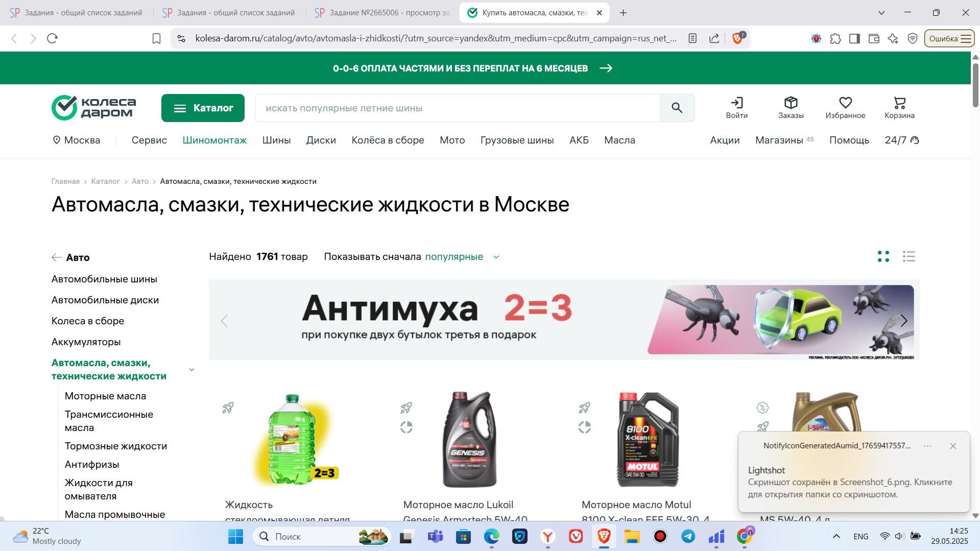Open a new browser tab
This screenshot has height=551, width=980.
tap(623, 13)
